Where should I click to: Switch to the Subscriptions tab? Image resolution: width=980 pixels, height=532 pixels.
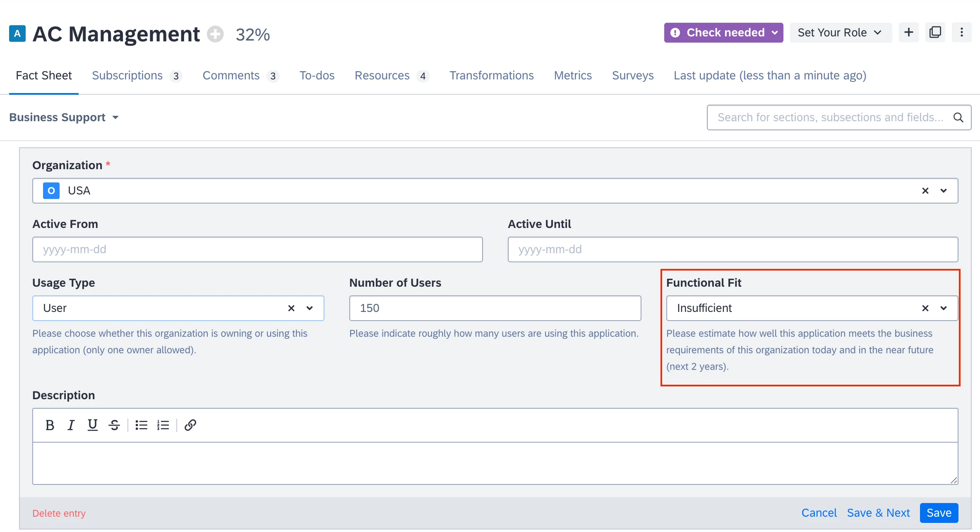point(127,75)
